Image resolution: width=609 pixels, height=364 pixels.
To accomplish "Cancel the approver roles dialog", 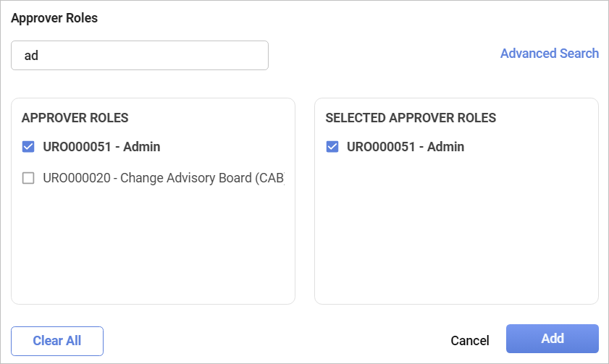I will point(469,341).
